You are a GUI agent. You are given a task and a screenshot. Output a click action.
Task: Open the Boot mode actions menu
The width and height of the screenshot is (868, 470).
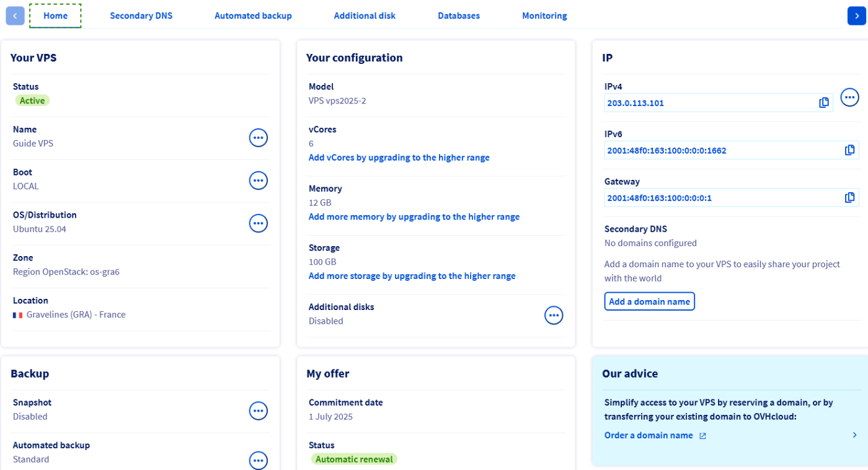pyautogui.click(x=258, y=180)
